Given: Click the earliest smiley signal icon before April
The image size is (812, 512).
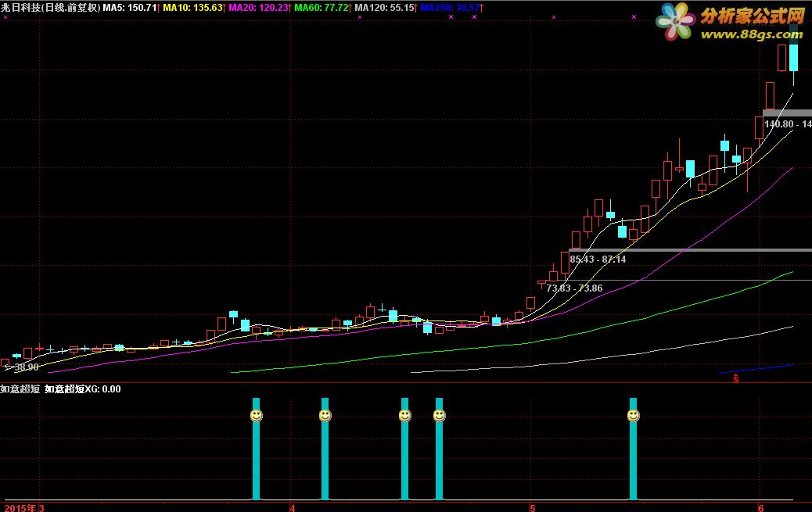Looking at the screenshot, I should [x=256, y=415].
